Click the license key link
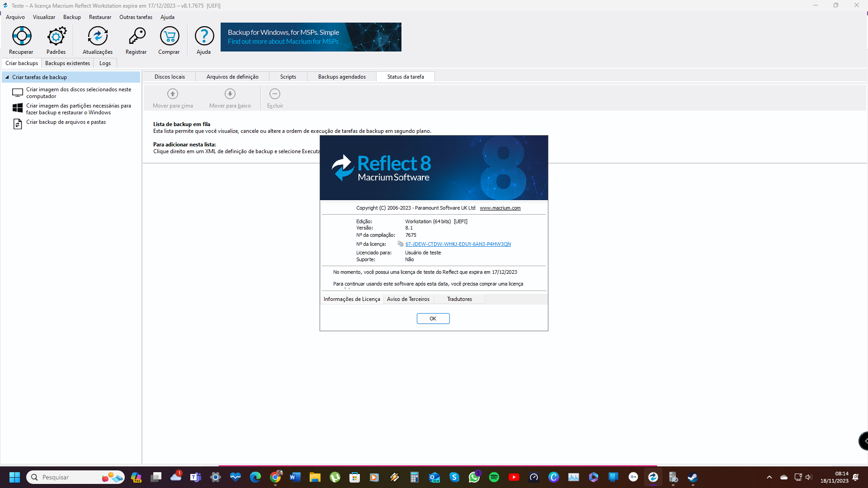Viewport: 868px width, 488px height. (458, 244)
